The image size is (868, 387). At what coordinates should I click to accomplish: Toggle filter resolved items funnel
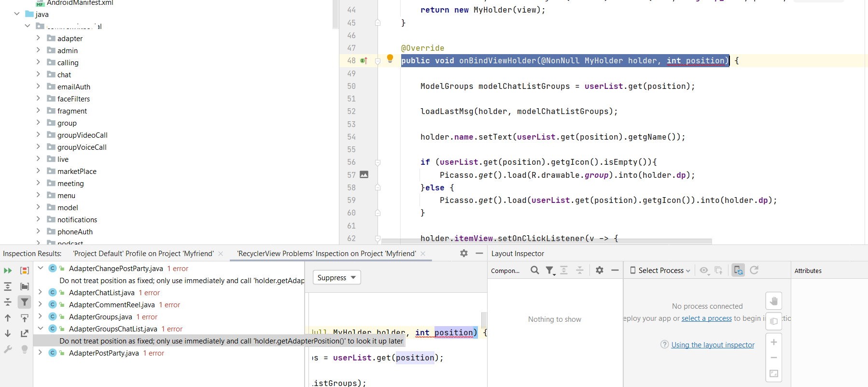coord(25,302)
